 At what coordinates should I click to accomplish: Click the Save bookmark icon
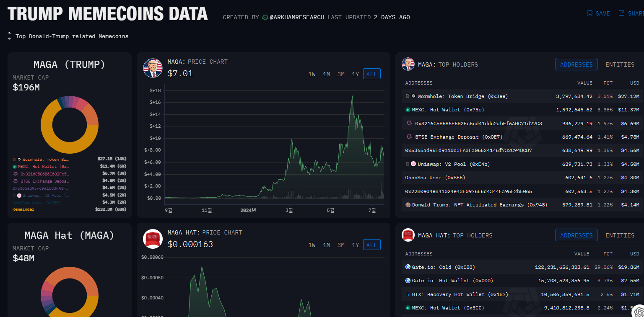(590, 13)
